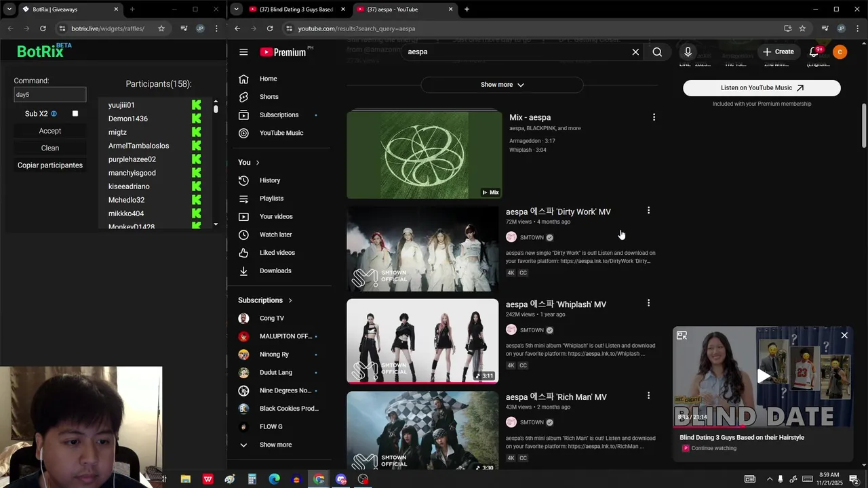Viewport: 868px width, 488px height.
Task: Click the Command input field
Action: [50, 95]
